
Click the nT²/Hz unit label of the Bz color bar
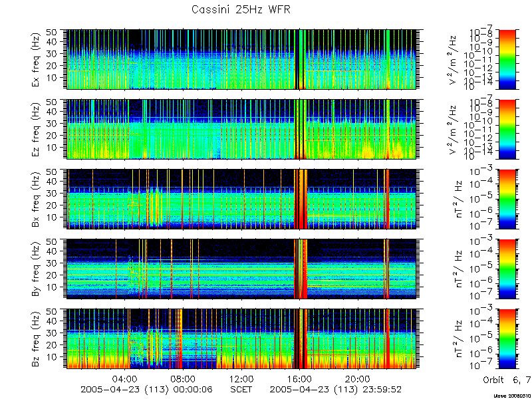(460, 339)
